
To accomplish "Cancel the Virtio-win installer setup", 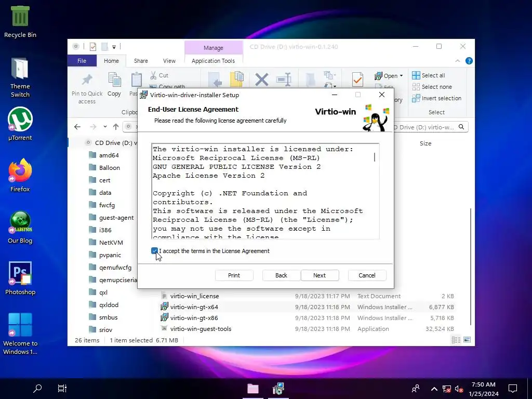I will 367,275.
